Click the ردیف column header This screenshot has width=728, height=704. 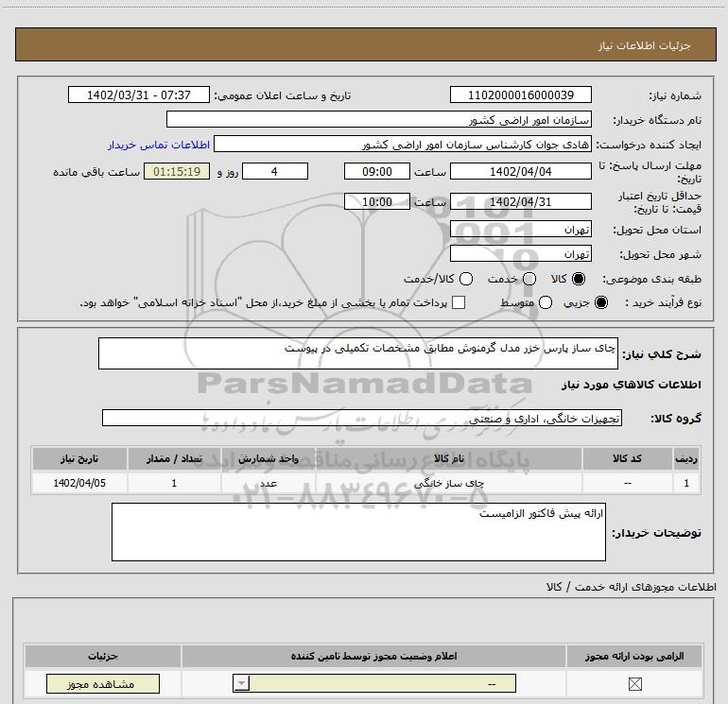(x=686, y=458)
